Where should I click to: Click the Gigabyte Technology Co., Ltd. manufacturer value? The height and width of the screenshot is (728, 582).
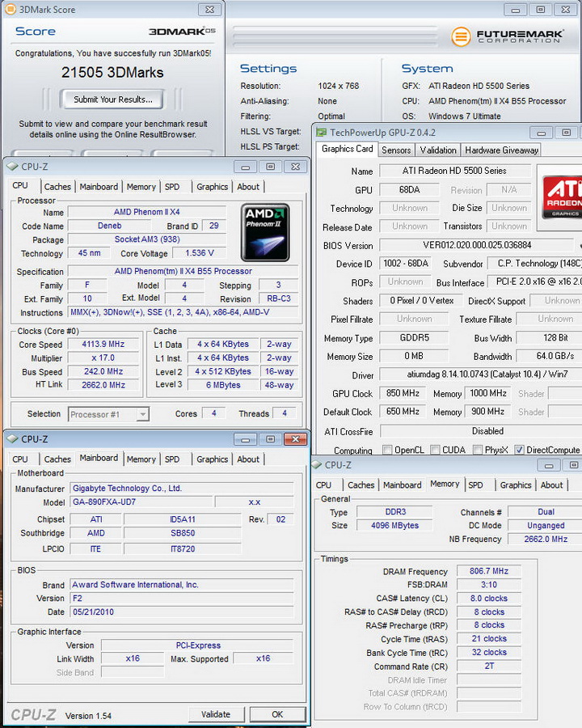point(182,489)
